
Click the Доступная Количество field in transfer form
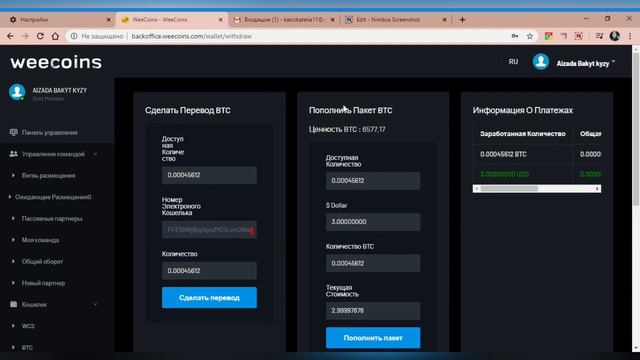pos(209,175)
